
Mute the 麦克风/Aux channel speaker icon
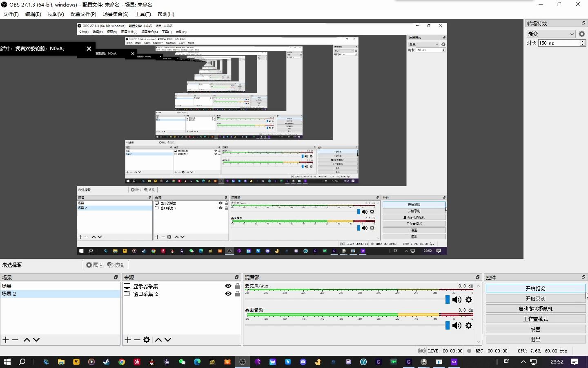click(457, 300)
